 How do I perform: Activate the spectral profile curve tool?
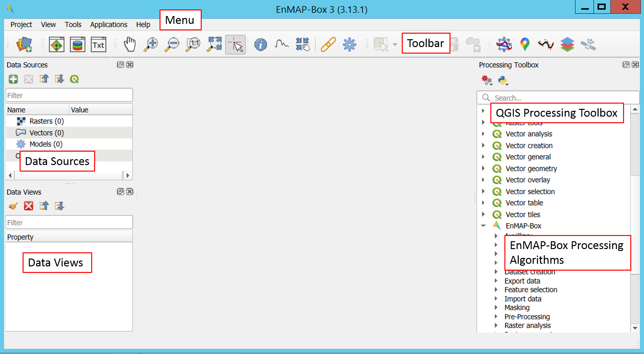pyautogui.click(x=281, y=44)
